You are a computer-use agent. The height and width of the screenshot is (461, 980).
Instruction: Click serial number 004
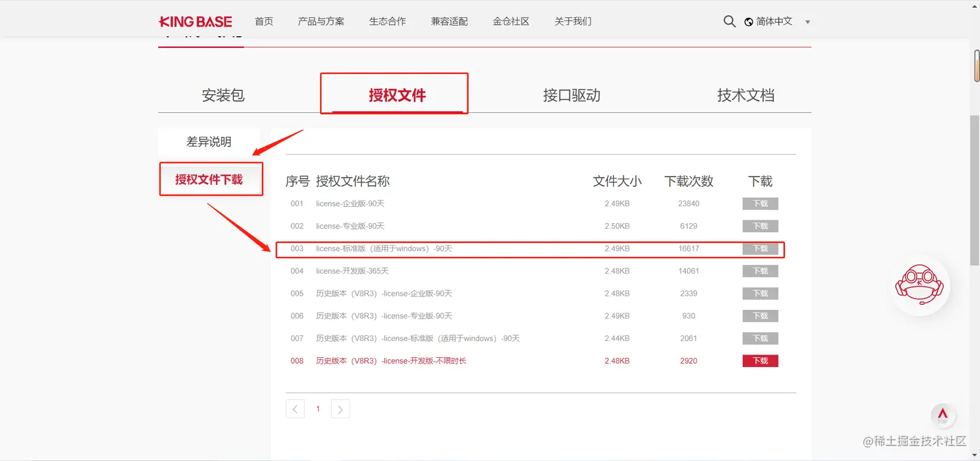297,271
